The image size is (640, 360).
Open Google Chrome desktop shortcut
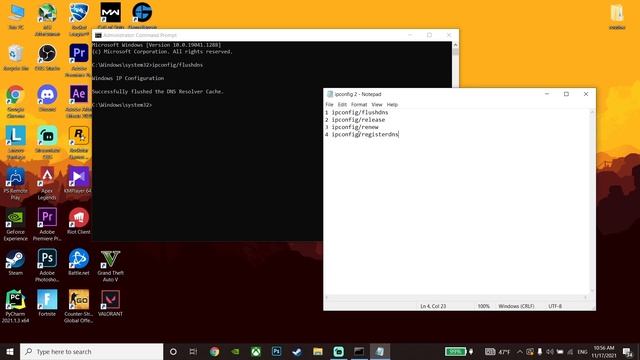click(16, 101)
